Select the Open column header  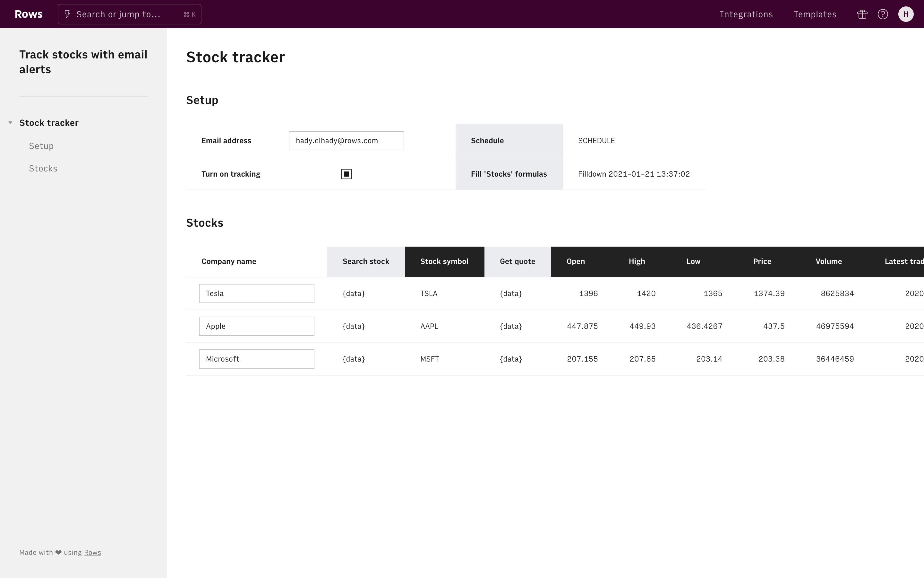click(x=576, y=261)
